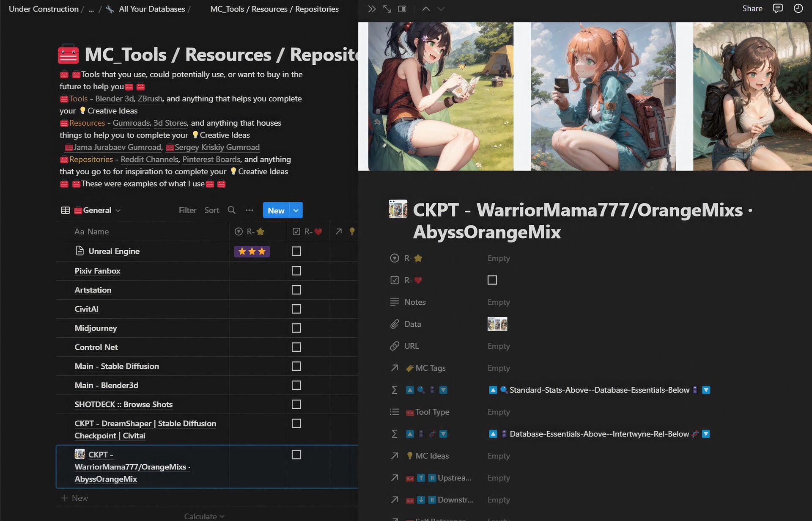Open Filter in database toolbar
812x521 pixels.
click(x=187, y=210)
